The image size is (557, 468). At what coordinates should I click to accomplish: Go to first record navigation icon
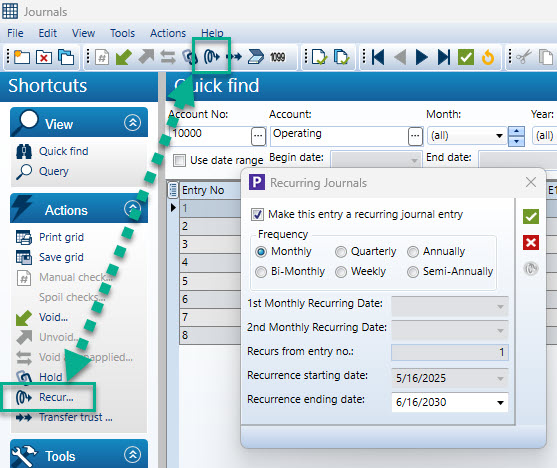(378, 57)
